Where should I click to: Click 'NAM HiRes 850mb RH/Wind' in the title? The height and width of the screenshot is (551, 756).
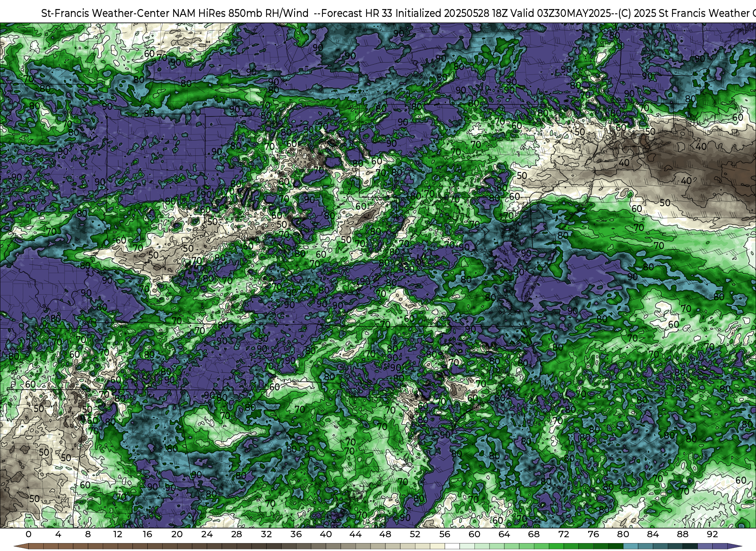point(241,13)
